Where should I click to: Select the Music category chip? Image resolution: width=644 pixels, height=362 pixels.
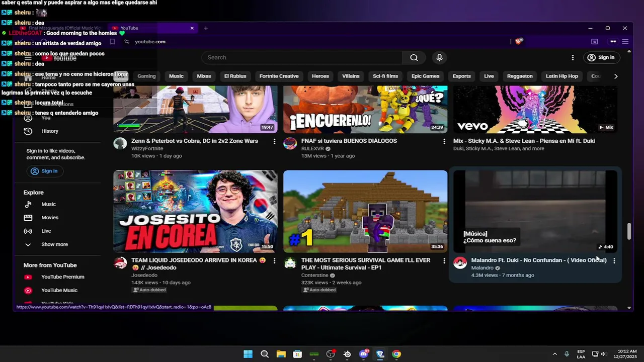176,76
